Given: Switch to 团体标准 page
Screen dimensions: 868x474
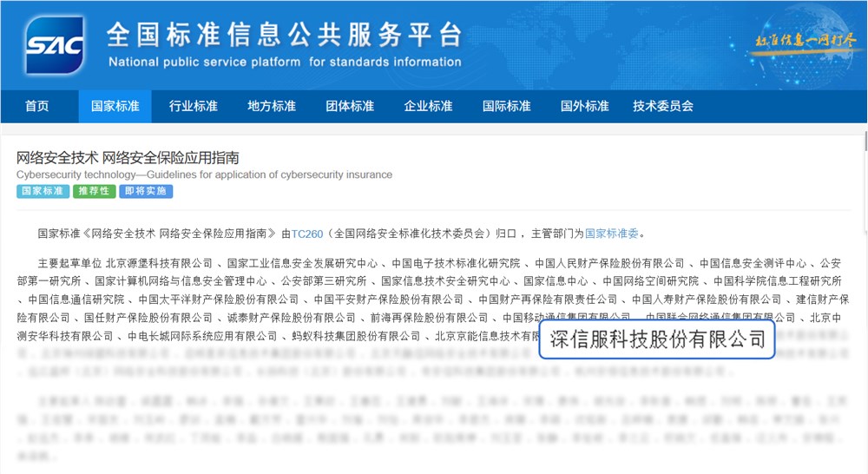Looking at the screenshot, I should (350, 106).
